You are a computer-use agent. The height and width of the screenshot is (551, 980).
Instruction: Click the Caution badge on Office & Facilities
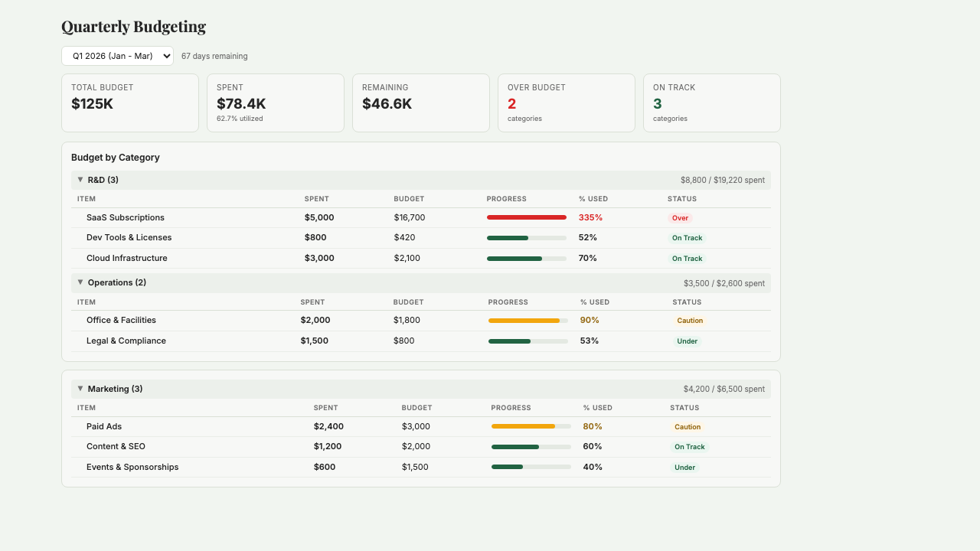pyautogui.click(x=690, y=320)
